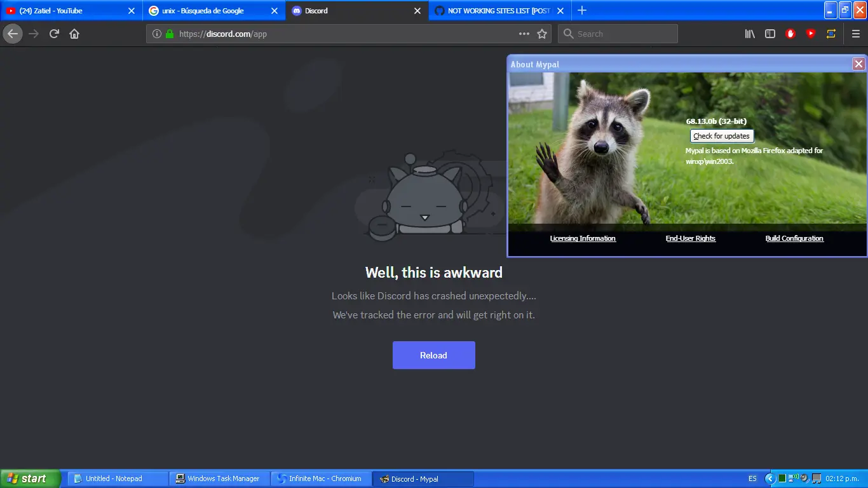
Task: Click the yellow R redirect extension icon
Action: point(831,34)
